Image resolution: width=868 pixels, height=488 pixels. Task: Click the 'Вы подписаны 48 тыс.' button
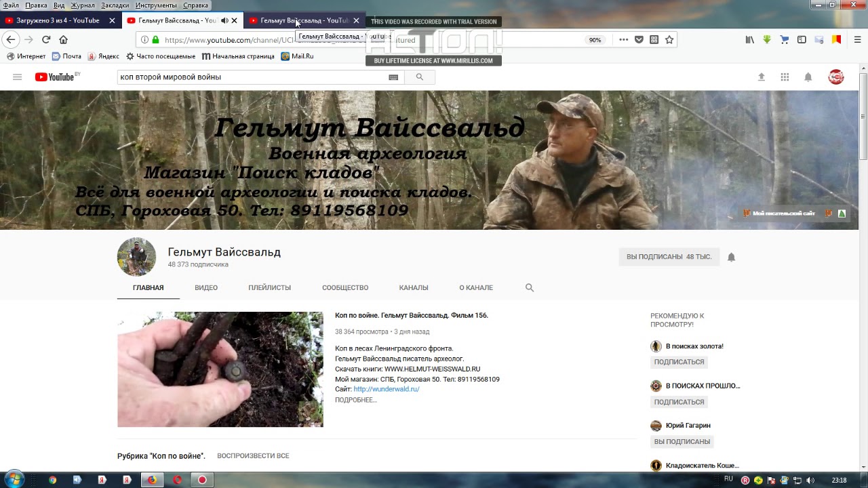pos(669,257)
